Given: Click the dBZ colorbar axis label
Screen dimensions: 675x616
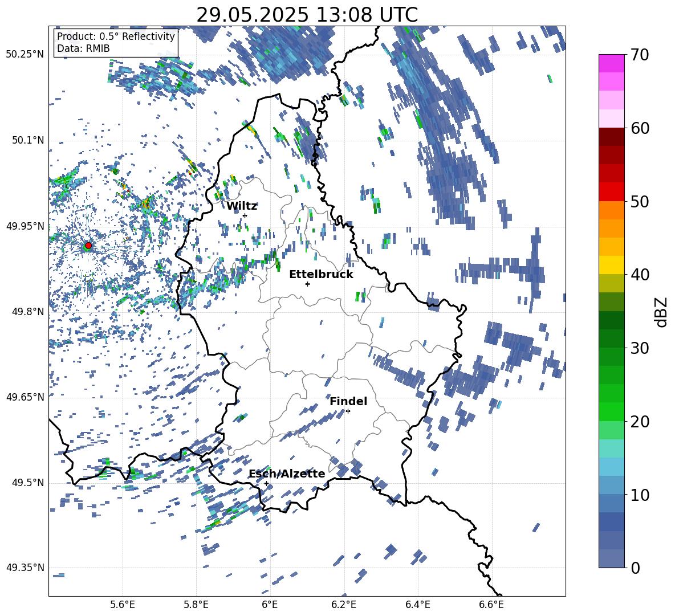Looking at the screenshot, I should [662, 312].
